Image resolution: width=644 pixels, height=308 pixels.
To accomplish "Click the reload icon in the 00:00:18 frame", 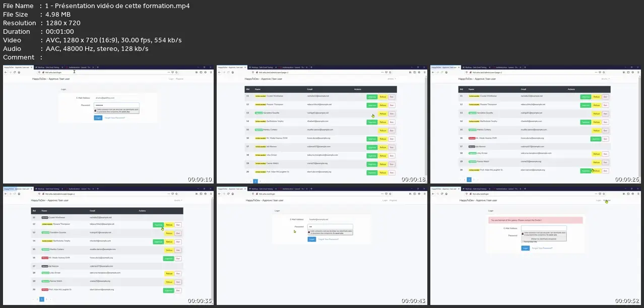I will [228, 72].
